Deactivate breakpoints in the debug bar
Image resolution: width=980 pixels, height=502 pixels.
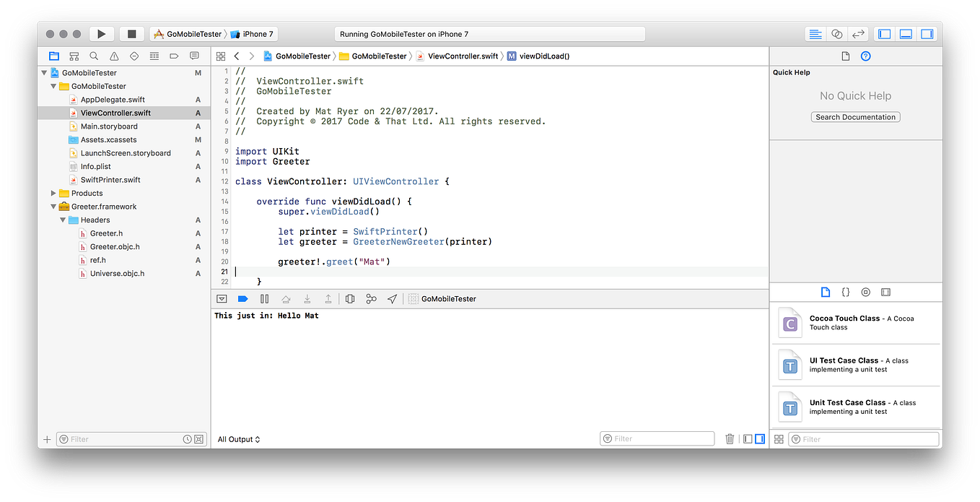click(x=242, y=298)
